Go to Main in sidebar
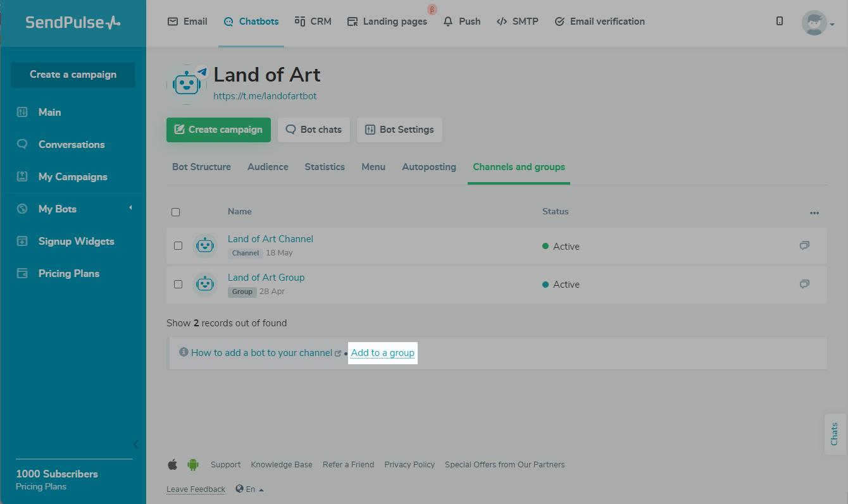The image size is (848, 504). point(49,113)
